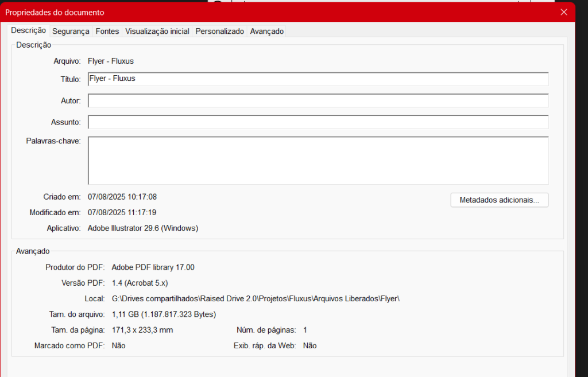Viewport: 588px width, 377px height.
Task: Click the Arquivo value Flyer - Fluxus
Action: coord(111,61)
